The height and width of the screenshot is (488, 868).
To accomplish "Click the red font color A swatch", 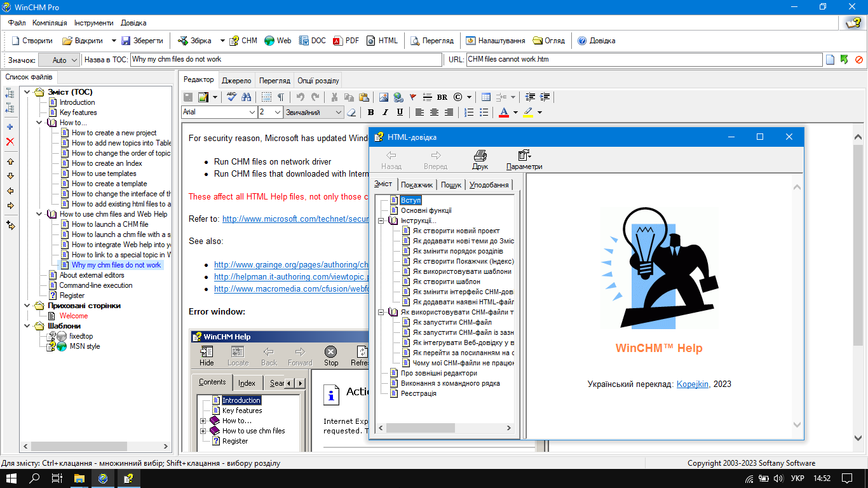I will click(x=504, y=112).
